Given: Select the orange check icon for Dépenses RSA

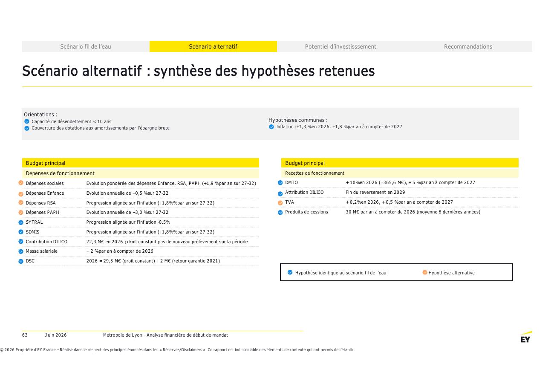Looking at the screenshot, I should point(21,202).
